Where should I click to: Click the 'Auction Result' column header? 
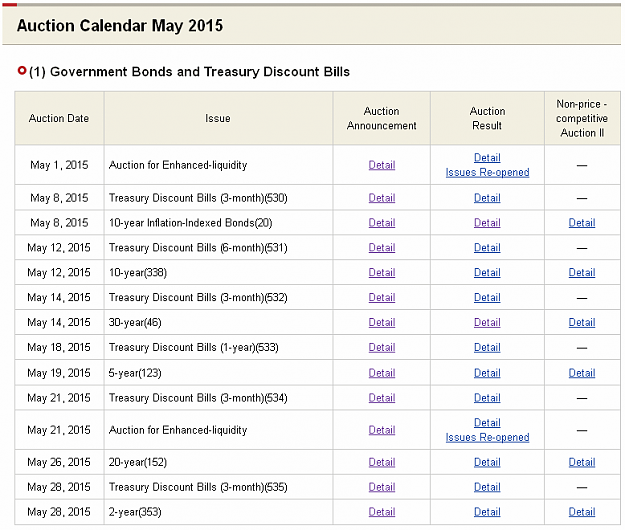pos(487,118)
